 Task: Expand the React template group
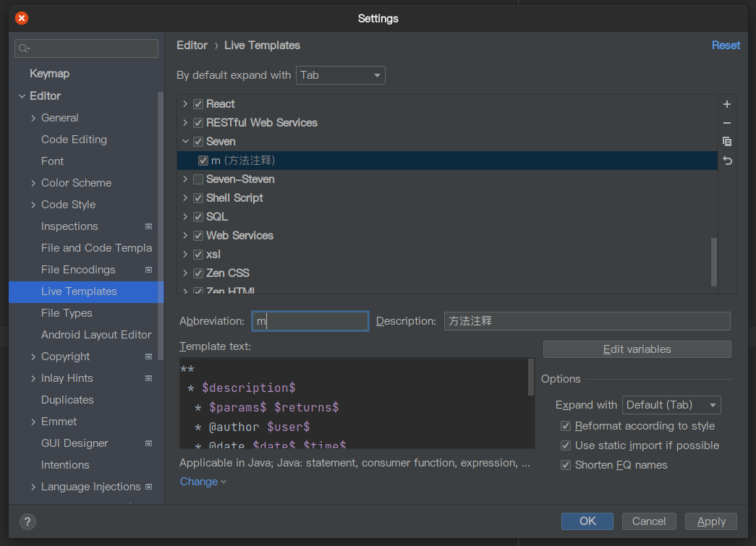(185, 103)
